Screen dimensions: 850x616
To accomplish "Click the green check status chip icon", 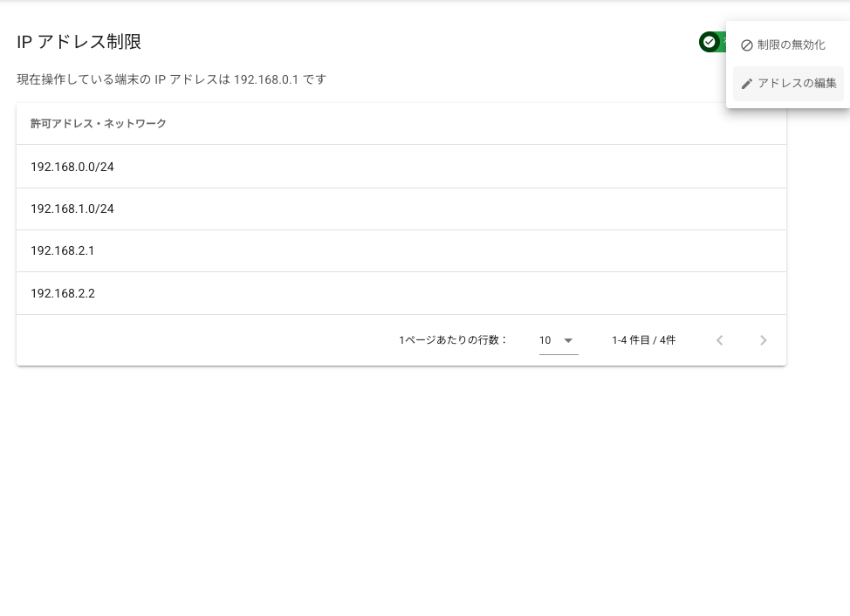I will [x=709, y=42].
